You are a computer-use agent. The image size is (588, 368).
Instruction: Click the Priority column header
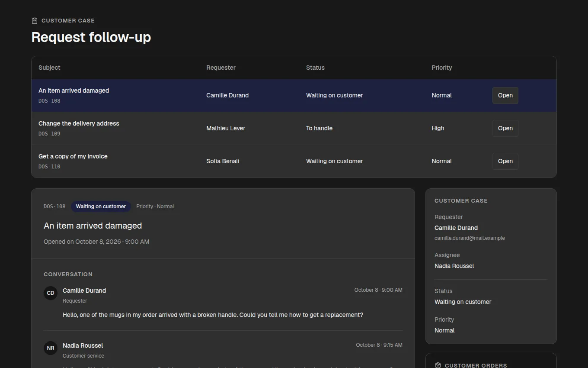coord(442,68)
